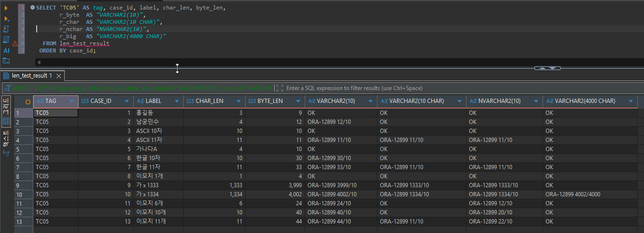The image size is (644, 233).
Task: Select the label cell 가나다A
Action: [x=158, y=149]
